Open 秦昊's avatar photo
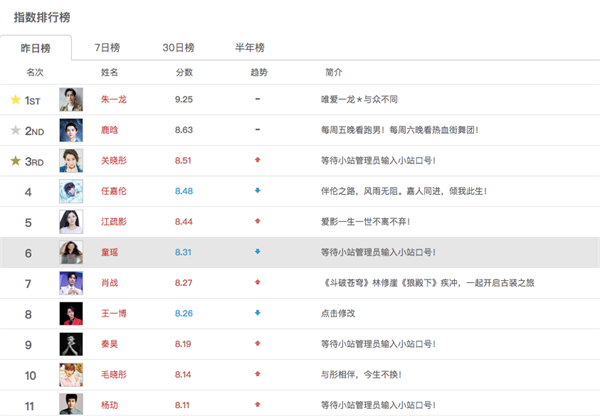The height and width of the screenshot is (416, 600). pyautogui.click(x=70, y=345)
